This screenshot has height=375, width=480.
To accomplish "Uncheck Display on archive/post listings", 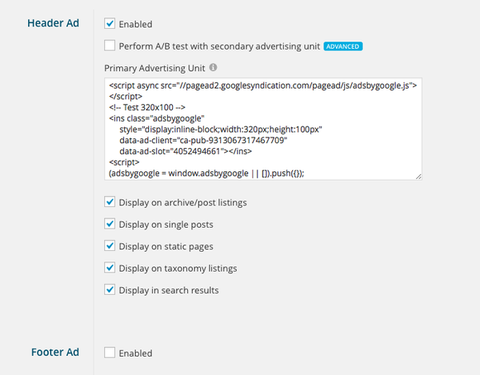I will pos(110,202).
